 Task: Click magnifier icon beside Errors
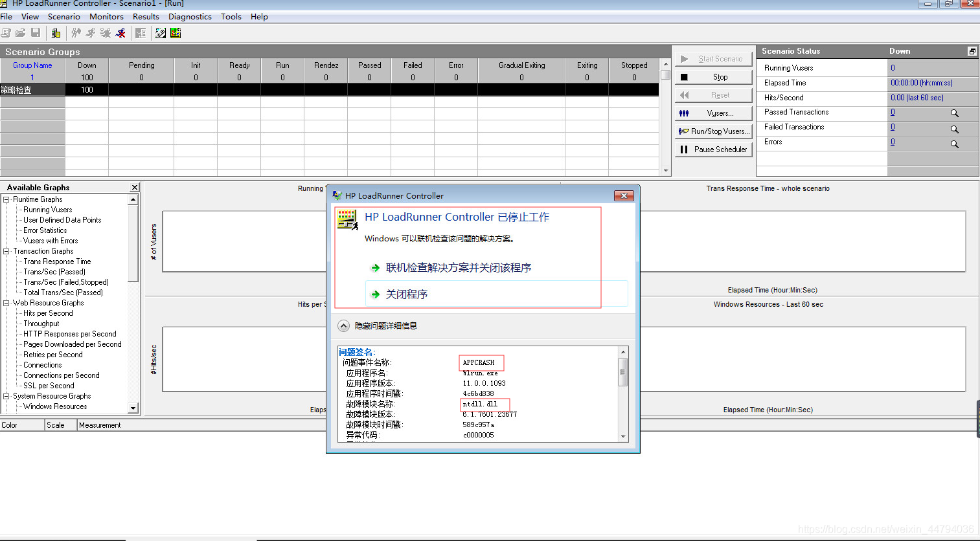(954, 144)
